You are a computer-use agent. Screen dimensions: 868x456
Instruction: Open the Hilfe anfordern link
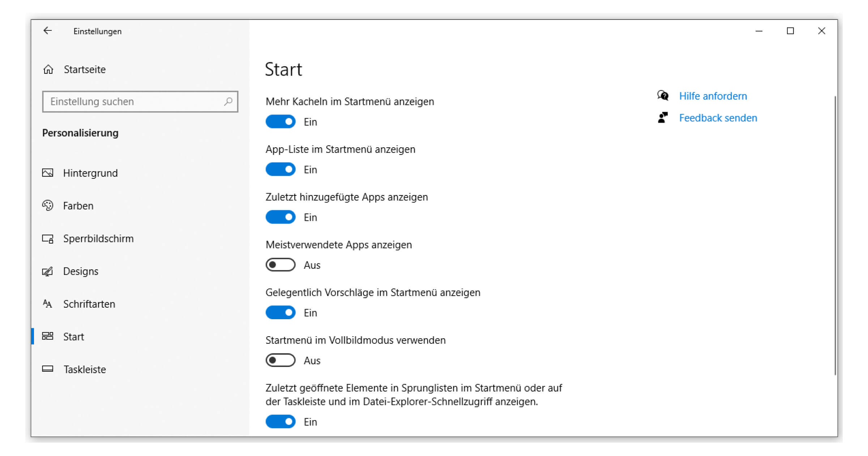point(713,96)
